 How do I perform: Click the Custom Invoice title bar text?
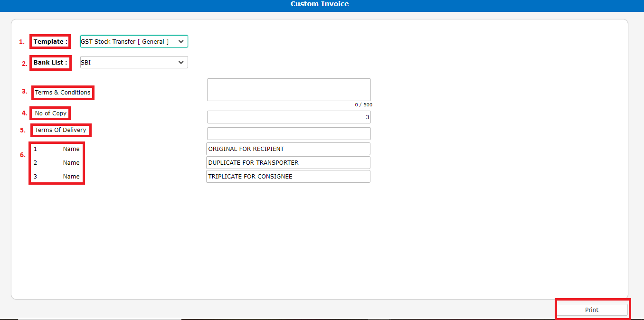320,4
